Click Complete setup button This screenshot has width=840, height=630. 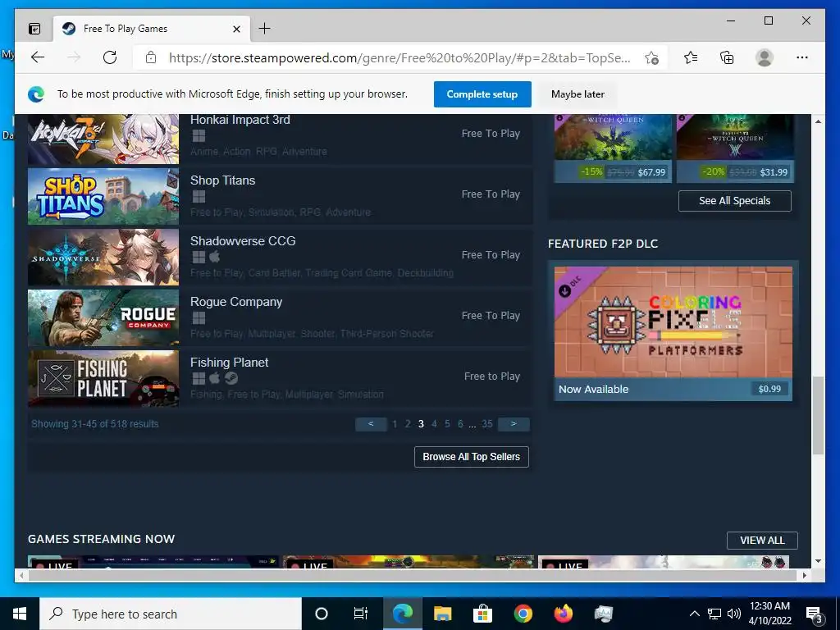[x=482, y=94]
